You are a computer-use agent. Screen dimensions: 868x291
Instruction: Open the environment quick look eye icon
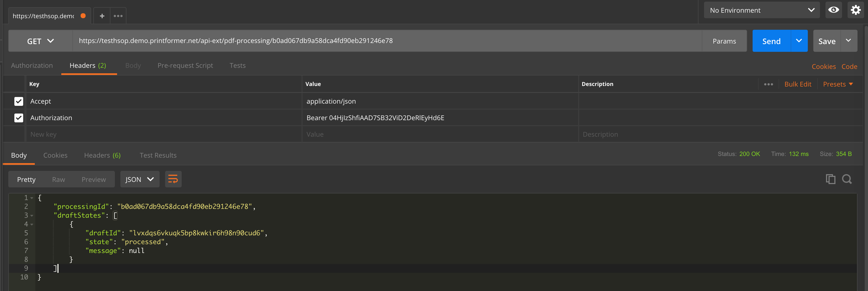833,10
